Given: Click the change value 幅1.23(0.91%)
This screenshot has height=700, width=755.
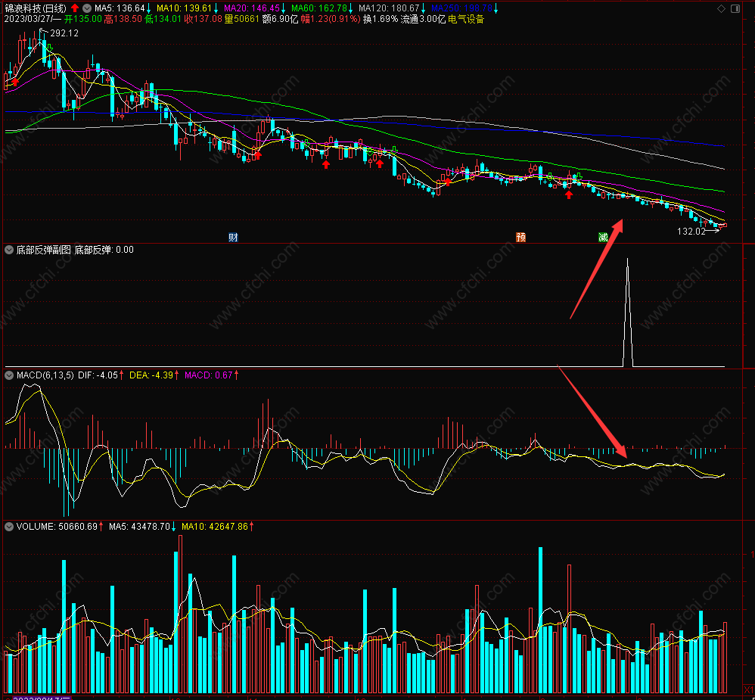Looking at the screenshot, I should [x=331, y=19].
